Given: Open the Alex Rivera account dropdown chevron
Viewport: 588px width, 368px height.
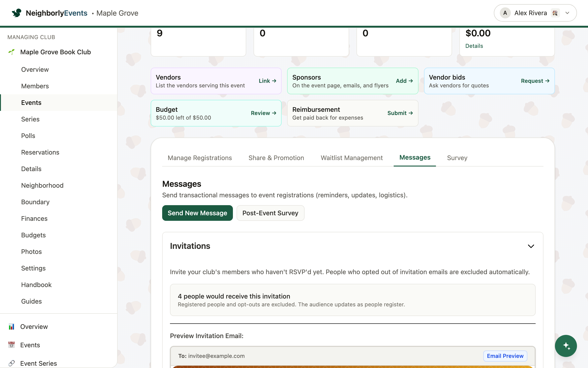Looking at the screenshot, I should coord(567,13).
